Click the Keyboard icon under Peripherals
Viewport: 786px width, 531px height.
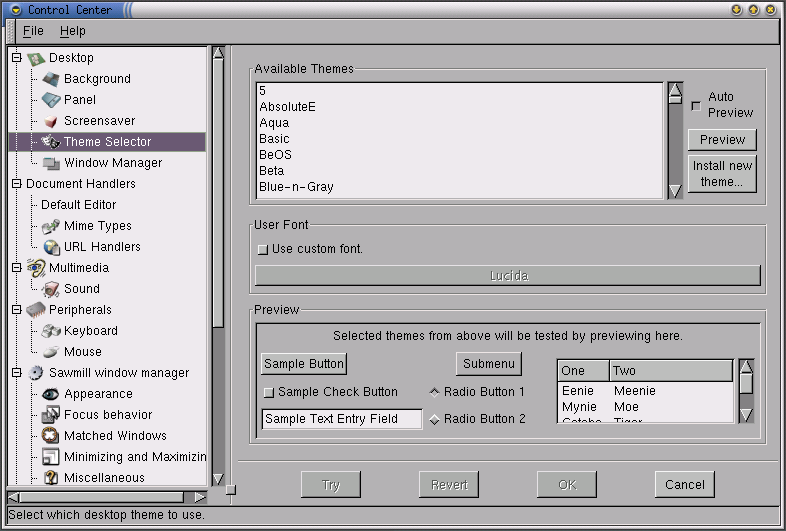[51, 331]
